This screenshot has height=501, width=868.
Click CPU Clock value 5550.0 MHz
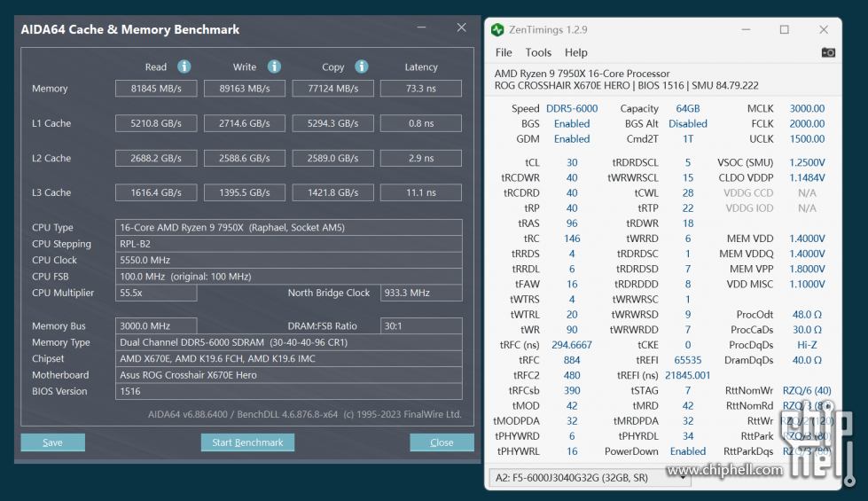288,260
